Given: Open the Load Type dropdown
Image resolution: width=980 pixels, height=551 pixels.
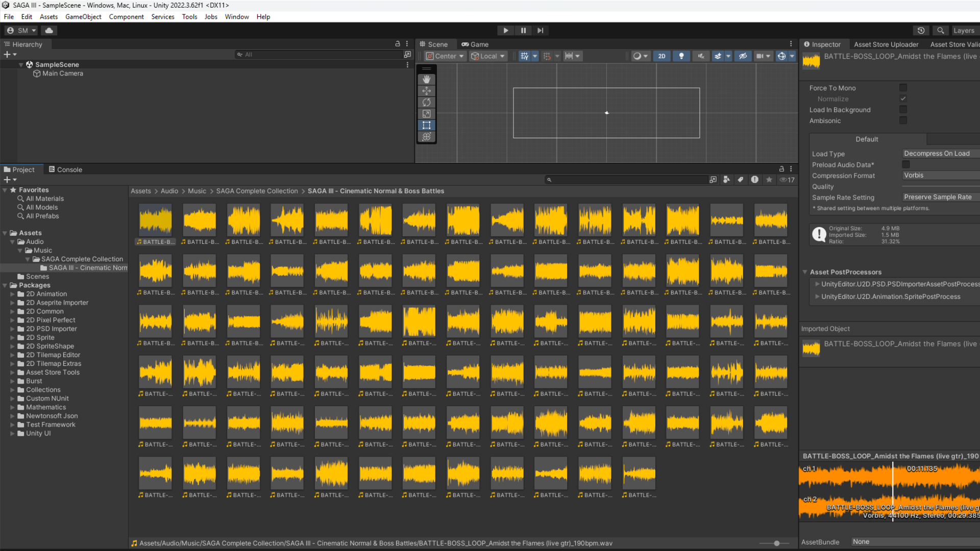Looking at the screenshot, I should (x=939, y=154).
